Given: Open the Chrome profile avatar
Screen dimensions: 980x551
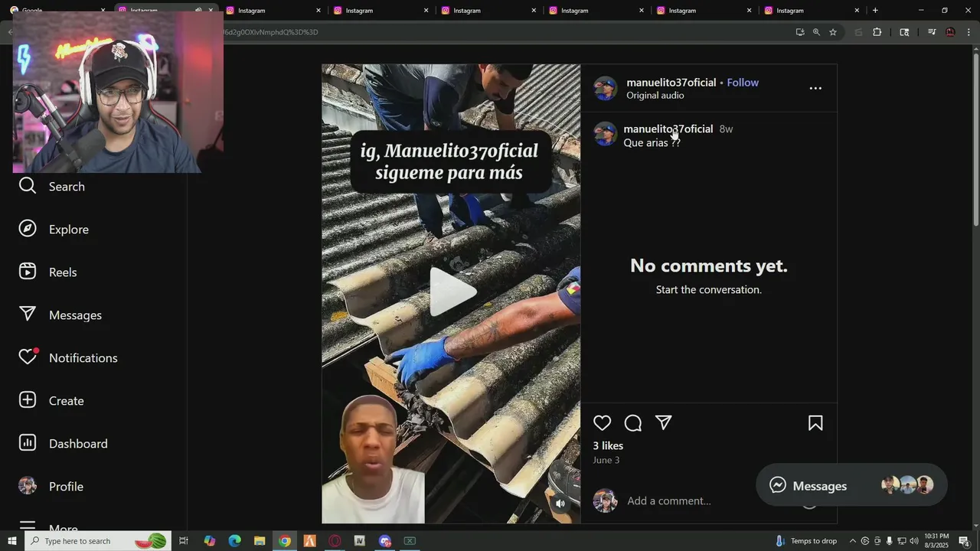Looking at the screenshot, I should 950,32.
